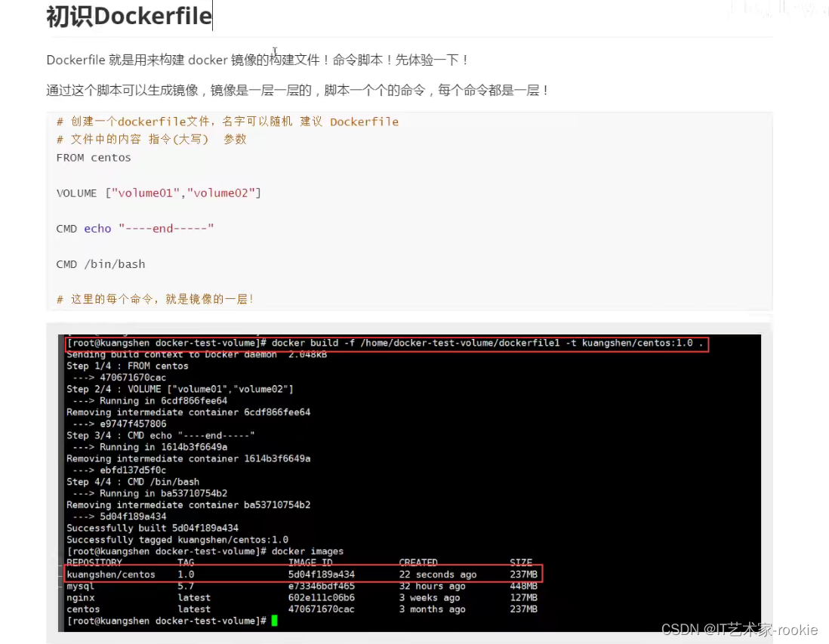Click the '---> e9747f457806' output line
Screen dimensions: 829x644
119,424
